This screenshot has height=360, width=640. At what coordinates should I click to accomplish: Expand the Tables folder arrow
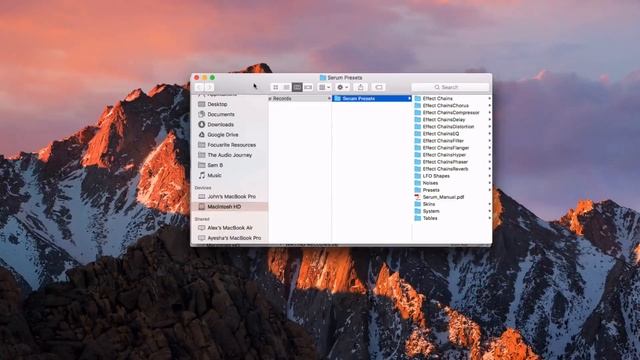[x=489, y=218]
